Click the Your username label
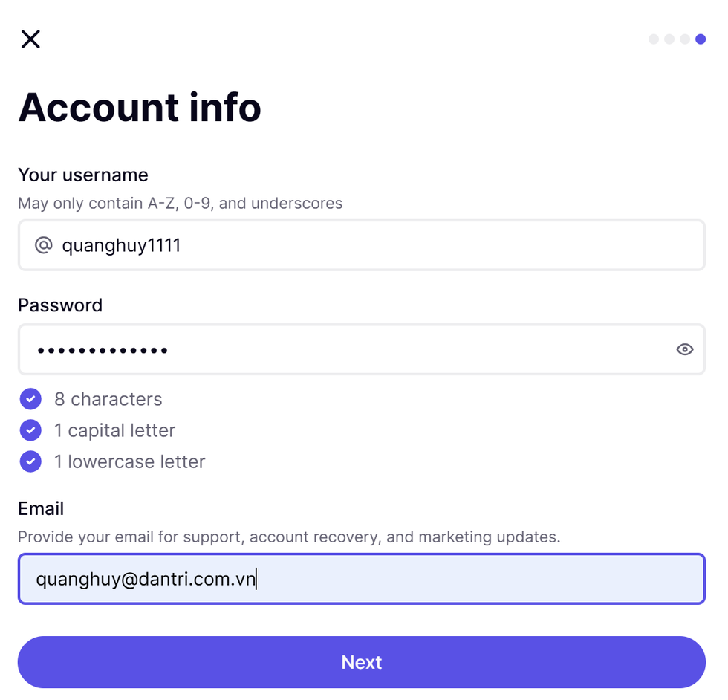The height and width of the screenshot is (700, 728). [83, 175]
